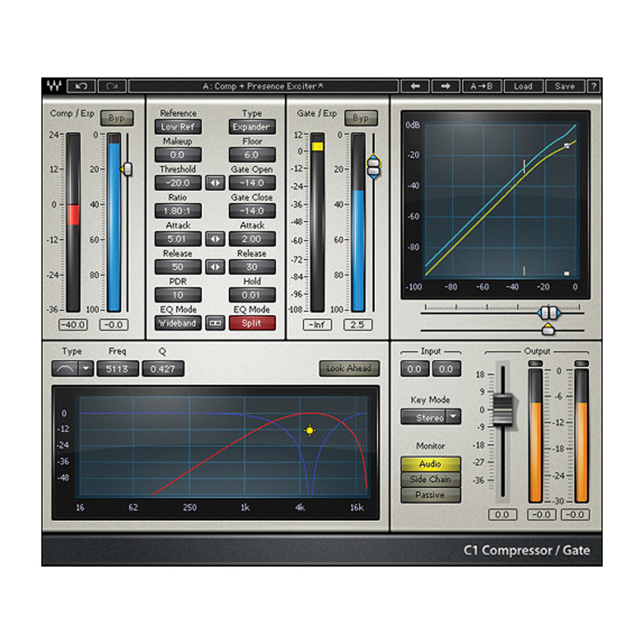Open the filter Type dropdown

pyautogui.click(x=84, y=369)
